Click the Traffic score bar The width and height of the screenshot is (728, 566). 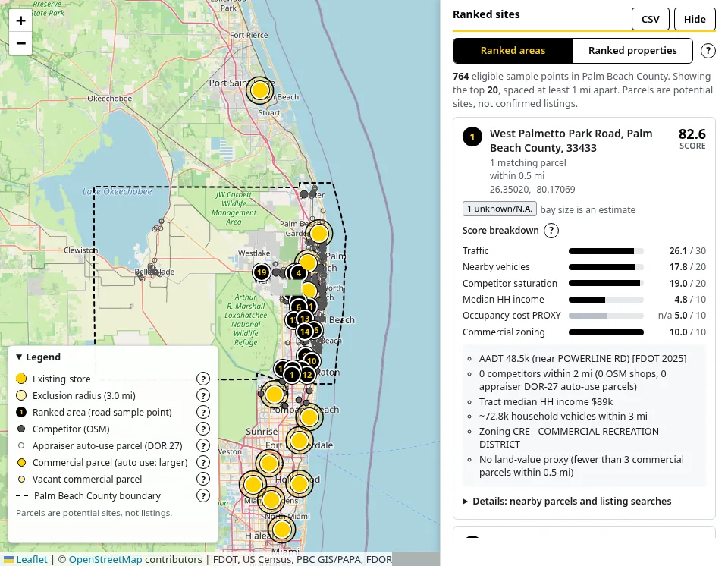[x=606, y=251]
